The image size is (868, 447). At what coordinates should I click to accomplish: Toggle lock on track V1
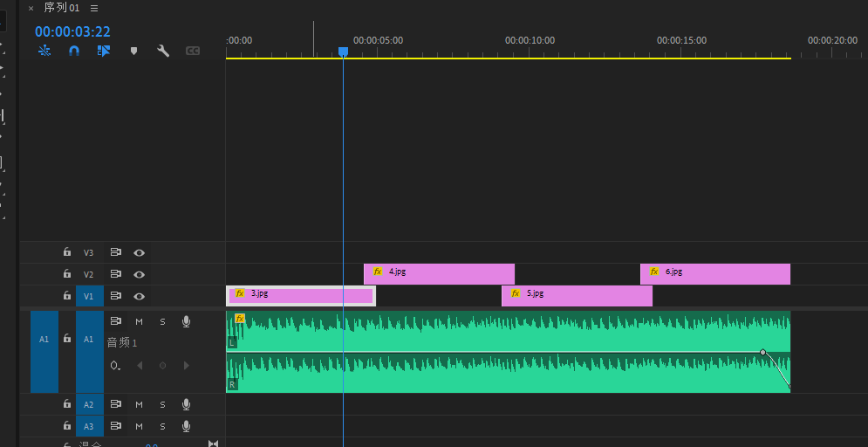tap(67, 296)
